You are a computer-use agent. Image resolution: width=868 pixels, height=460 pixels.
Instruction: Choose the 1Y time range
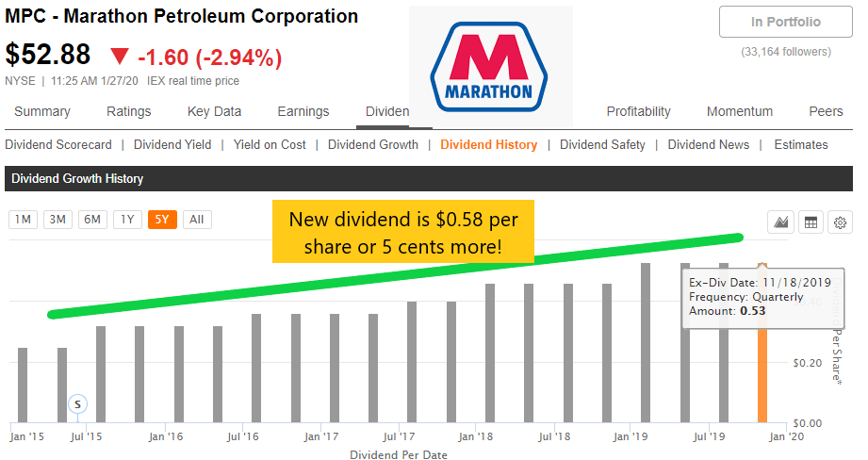point(127,220)
